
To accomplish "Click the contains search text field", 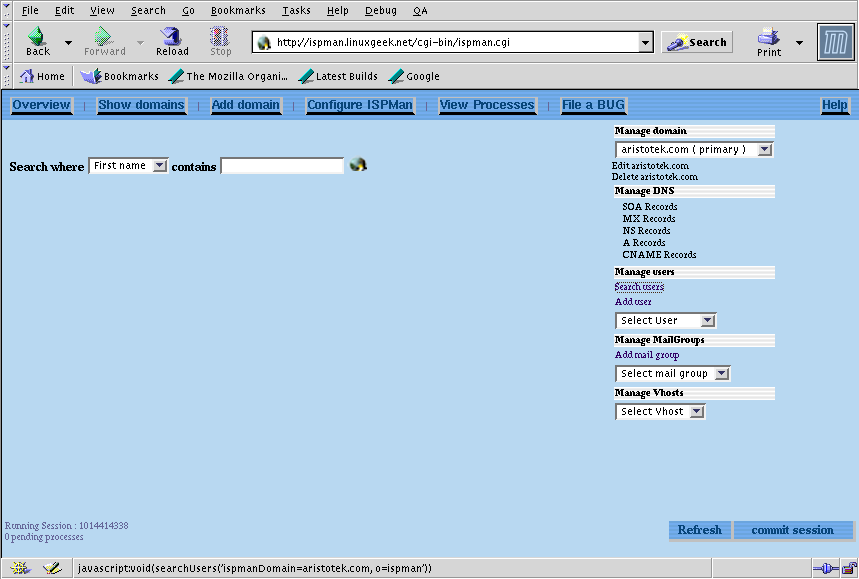I will [282, 166].
